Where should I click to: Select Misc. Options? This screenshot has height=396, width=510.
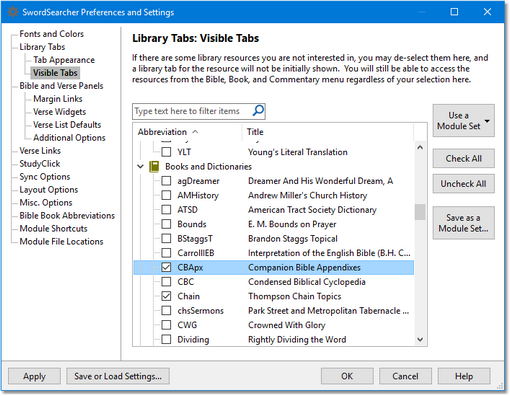(46, 203)
